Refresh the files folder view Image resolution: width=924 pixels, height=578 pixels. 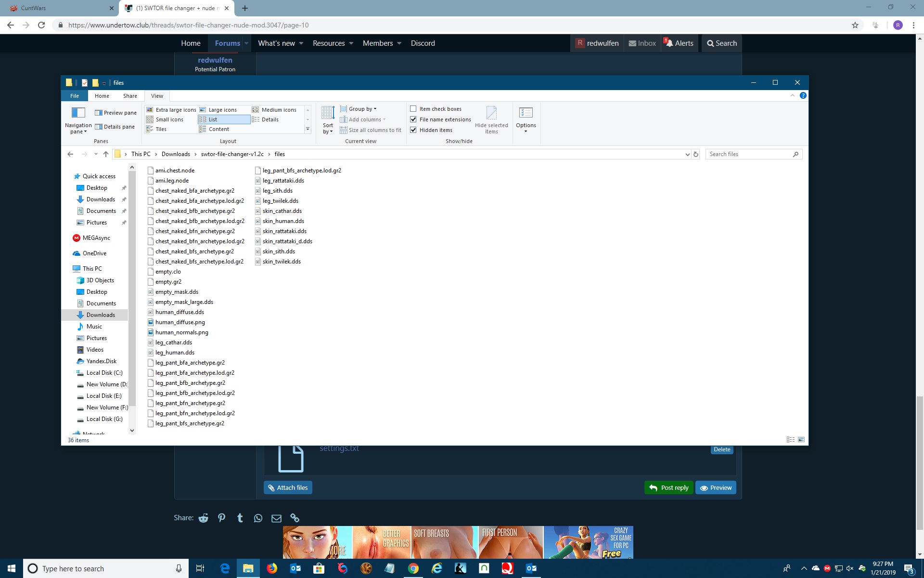tap(695, 154)
